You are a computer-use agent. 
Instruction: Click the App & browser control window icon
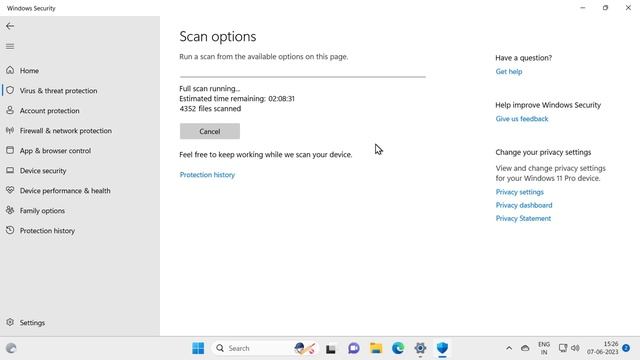point(10,150)
